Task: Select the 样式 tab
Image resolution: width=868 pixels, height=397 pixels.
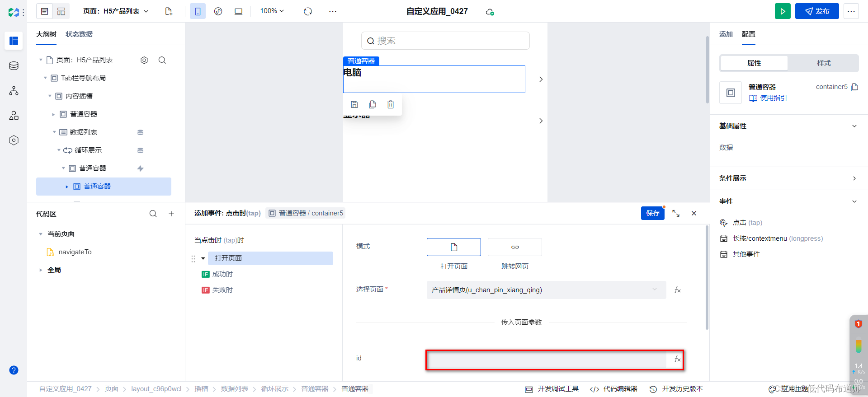Action: (x=824, y=63)
